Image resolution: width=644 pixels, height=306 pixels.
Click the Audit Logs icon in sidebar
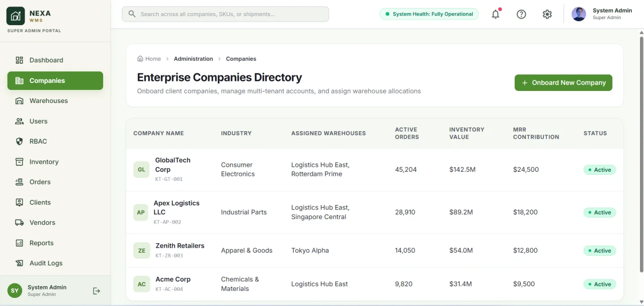[x=20, y=263]
